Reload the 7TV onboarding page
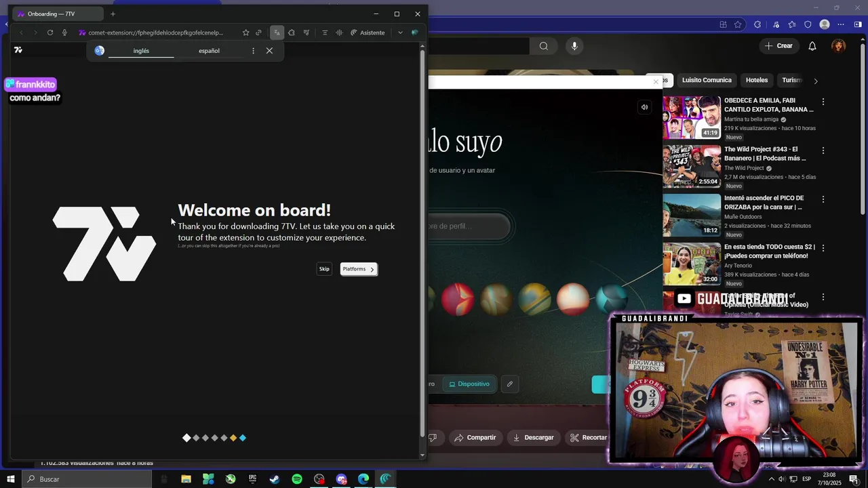Viewport: 868px width, 488px height. pyautogui.click(x=50, y=33)
